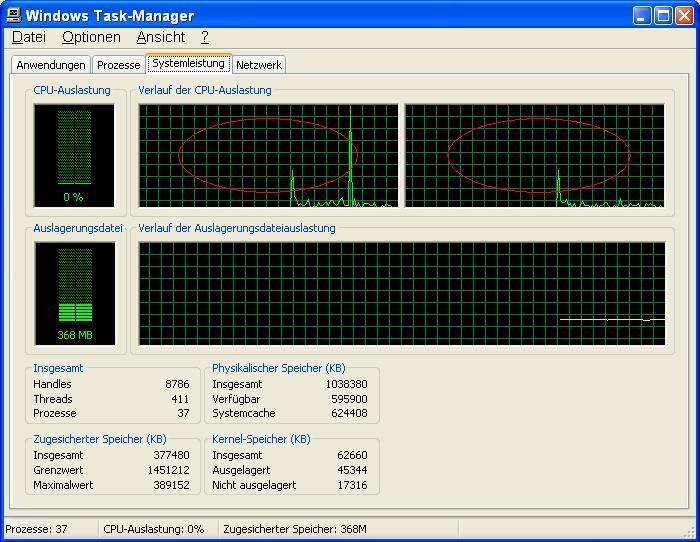The height and width of the screenshot is (542, 700).
Task: Click the Systemcache label
Action: point(244,413)
